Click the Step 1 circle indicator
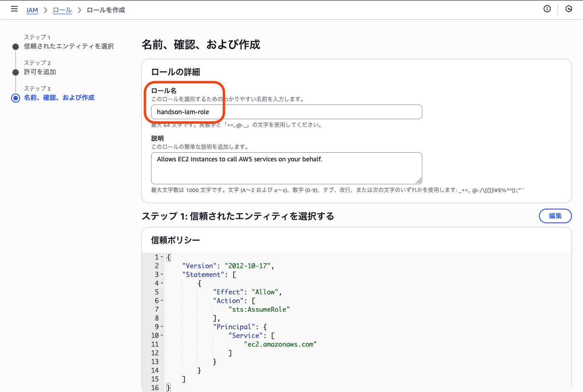The image size is (583, 392). pyautogui.click(x=16, y=47)
